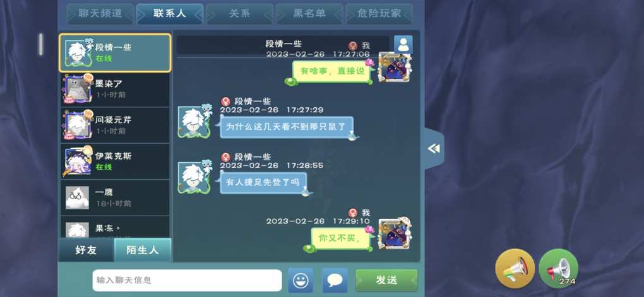Switch to the 关系 tab
Image resolution: width=644 pixels, height=297 pixels.
point(239,14)
